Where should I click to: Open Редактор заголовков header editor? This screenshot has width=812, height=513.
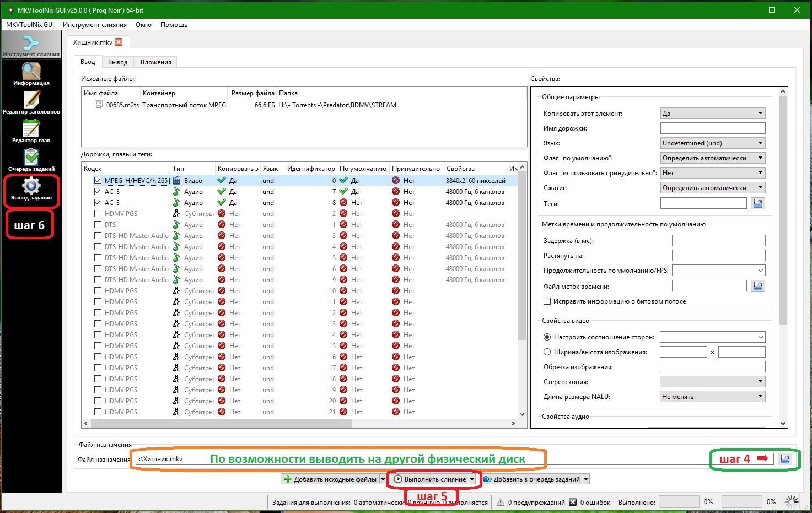coord(31,102)
